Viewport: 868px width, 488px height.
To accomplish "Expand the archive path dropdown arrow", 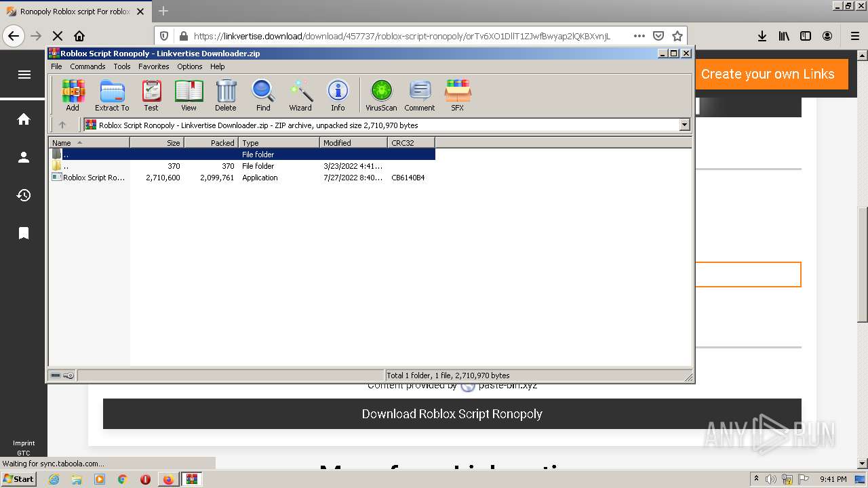I will coord(684,125).
